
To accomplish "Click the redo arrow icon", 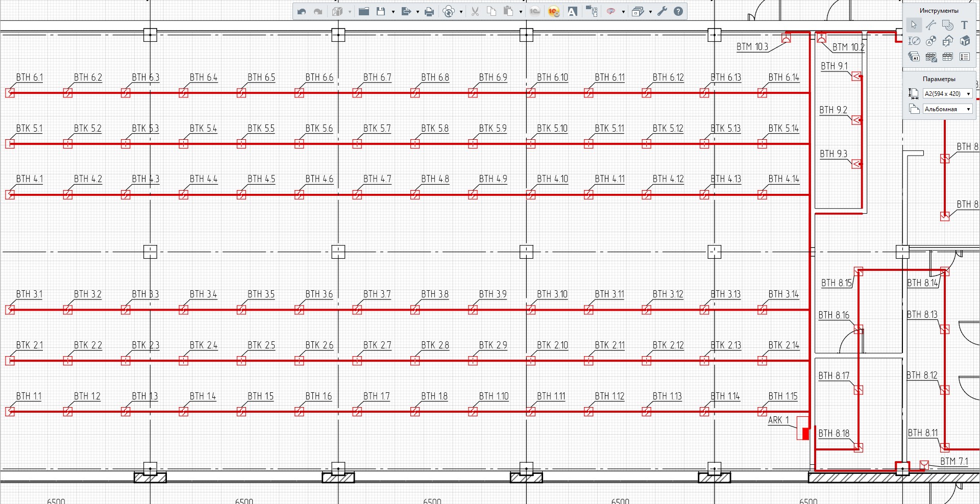I will tap(318, 11).
